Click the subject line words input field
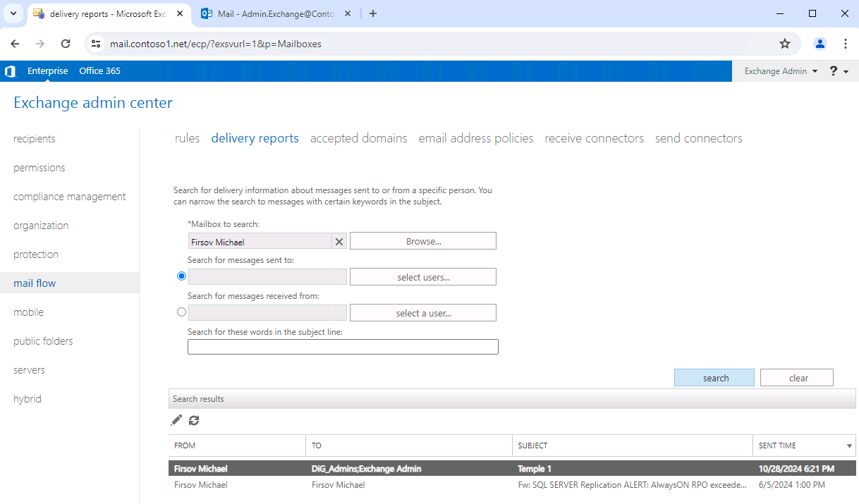 point(343,347)
